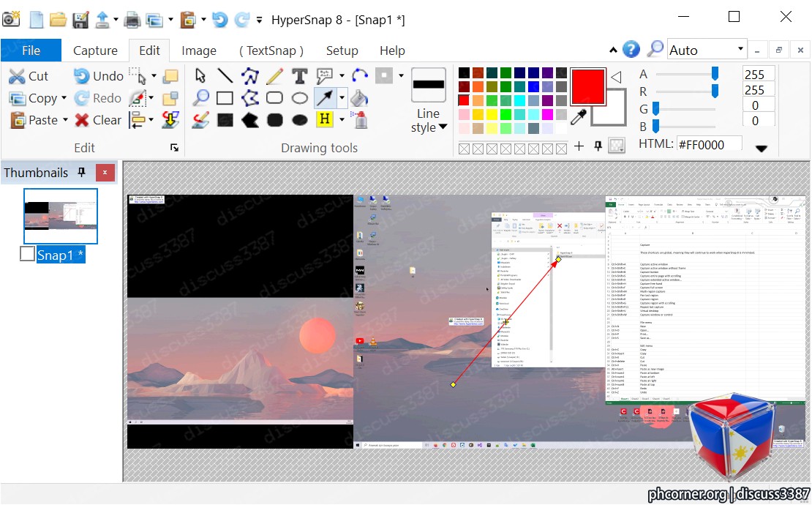Select the filled Polygon tool
Screen dimensions: 812x505
[249, 120]
